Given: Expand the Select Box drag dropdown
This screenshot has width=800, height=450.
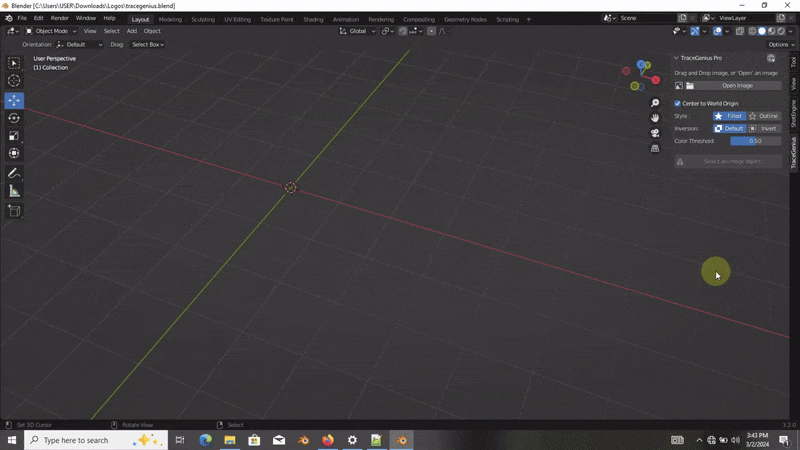Looking at the screenshot, I should pyautogui.click(x=148, y=44).
